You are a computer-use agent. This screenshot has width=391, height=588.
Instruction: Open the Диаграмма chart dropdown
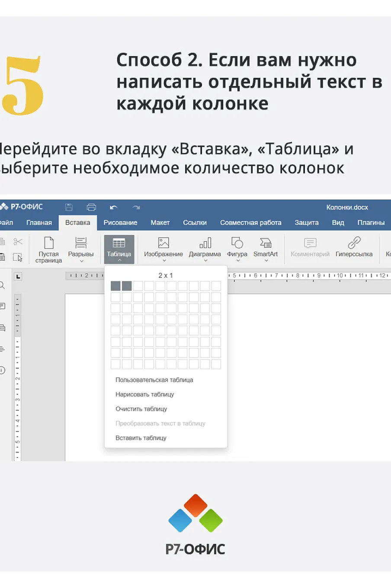point(205,261)
